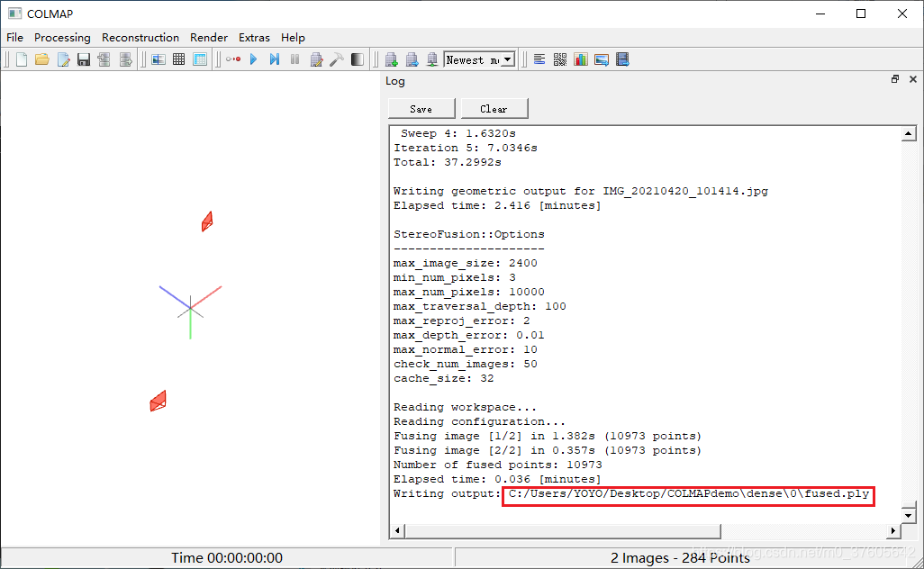Run bundle adjustment
This screenshot has width=924, height=569.
tap(317, 59)
